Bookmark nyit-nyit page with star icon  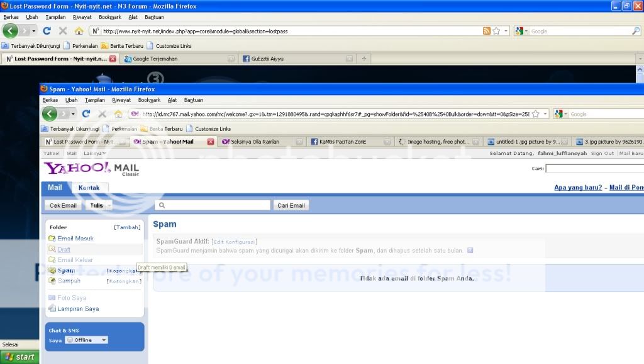(496, 31)
